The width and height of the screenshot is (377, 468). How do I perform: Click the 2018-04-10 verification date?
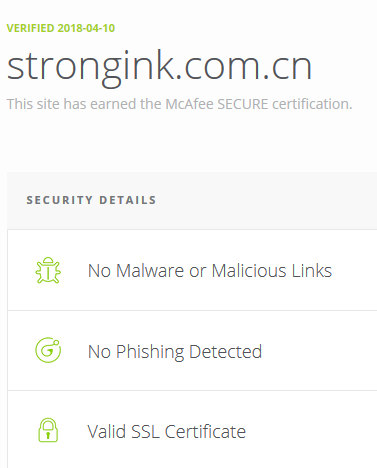click(86, 28)
